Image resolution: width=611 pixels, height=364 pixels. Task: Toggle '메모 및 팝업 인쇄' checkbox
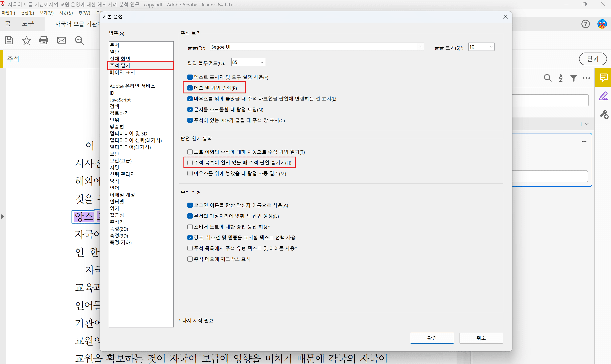pos(190,88)
